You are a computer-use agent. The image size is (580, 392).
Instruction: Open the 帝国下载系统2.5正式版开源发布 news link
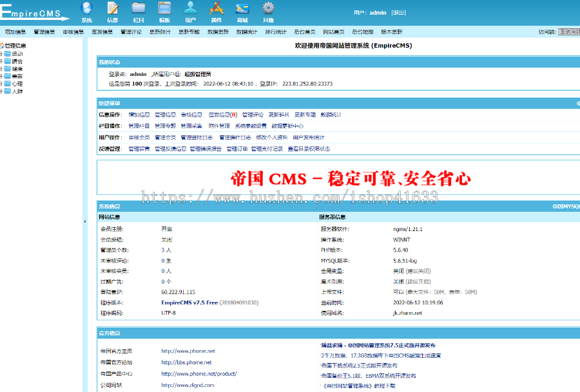pos(359,366)
